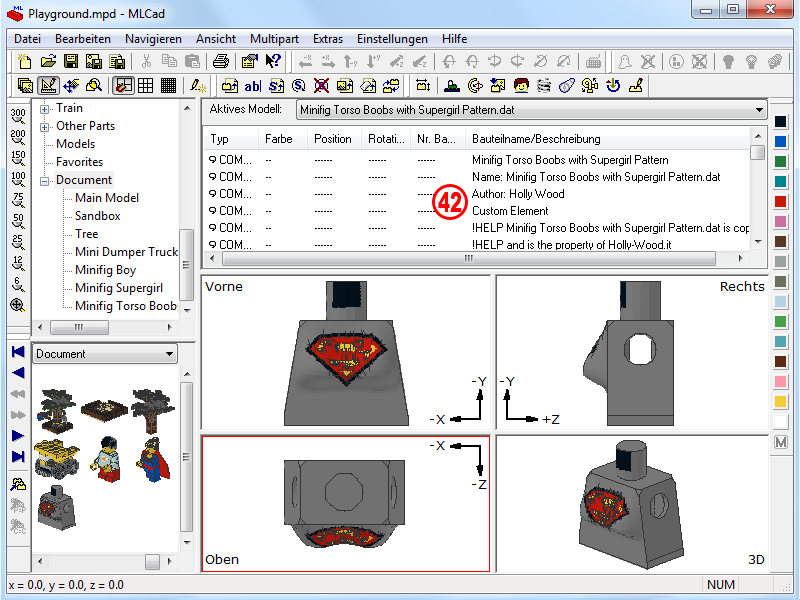Select the 'Author: Holly Wood' row
The width and height of the screenshot is (800, 600).
(x=479, y=194)
